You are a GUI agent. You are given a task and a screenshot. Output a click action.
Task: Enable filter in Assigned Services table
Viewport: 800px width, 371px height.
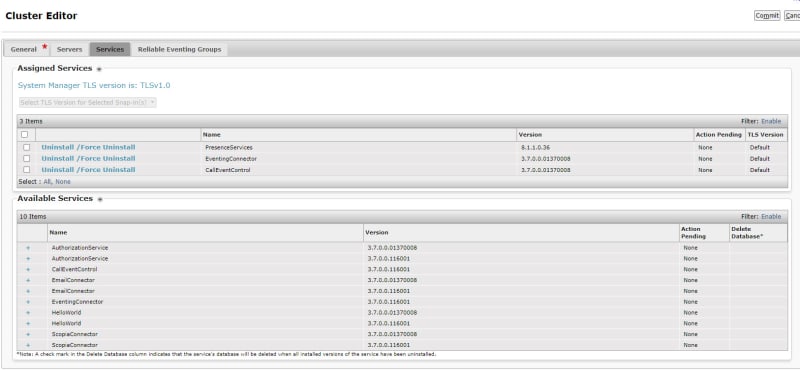pyautogui.click(x=771, y=121)
